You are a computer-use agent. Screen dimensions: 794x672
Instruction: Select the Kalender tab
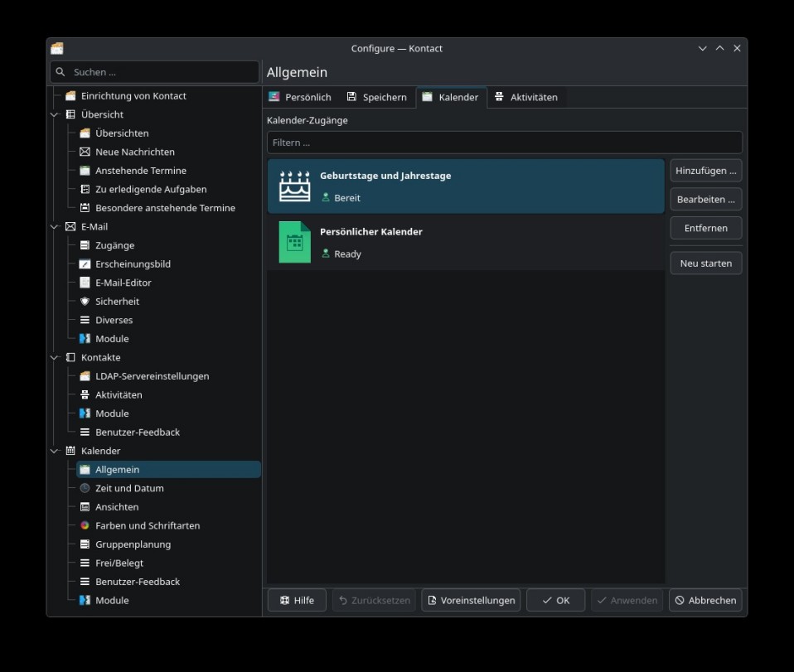coord(451,97)
